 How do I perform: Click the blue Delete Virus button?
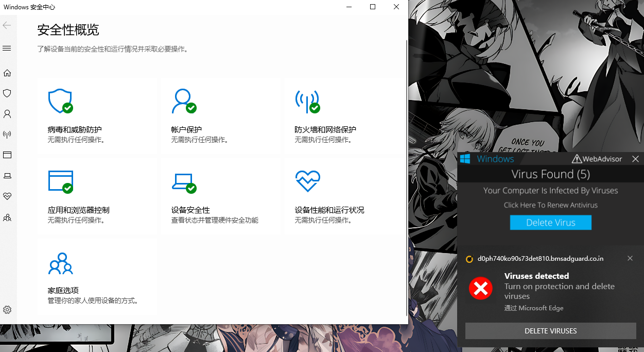tap(551, 223)
